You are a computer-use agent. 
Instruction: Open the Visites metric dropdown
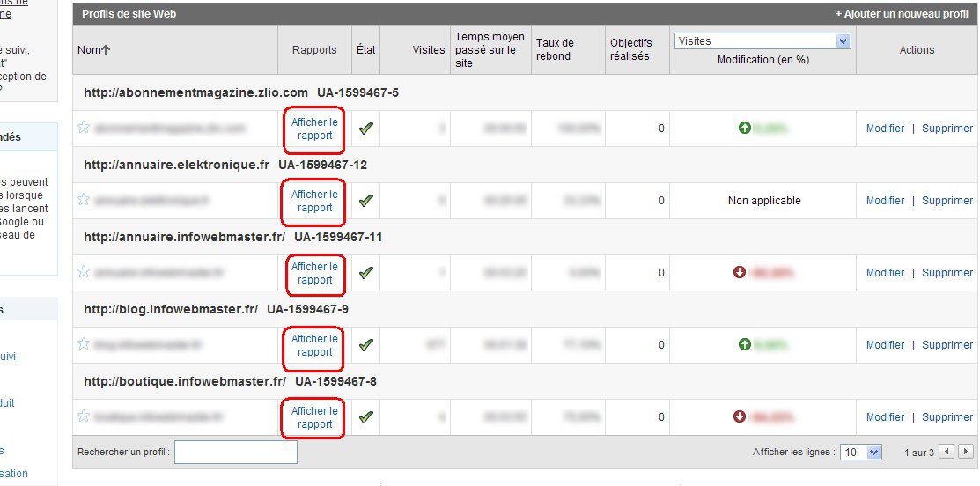point(843,41)
